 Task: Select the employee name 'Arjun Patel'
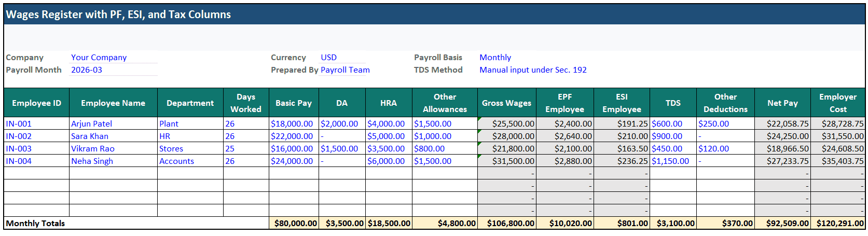(x=113, y=123)
